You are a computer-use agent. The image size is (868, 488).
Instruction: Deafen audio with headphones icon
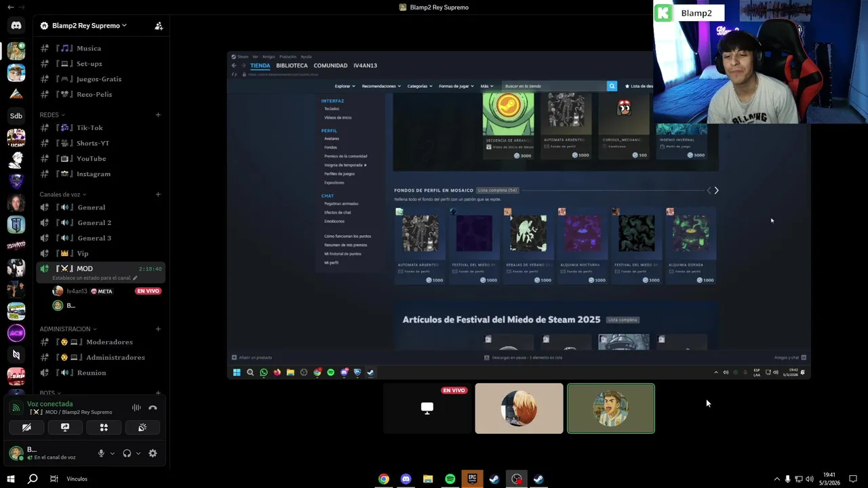pyautogui.click(x=127, y=453)
